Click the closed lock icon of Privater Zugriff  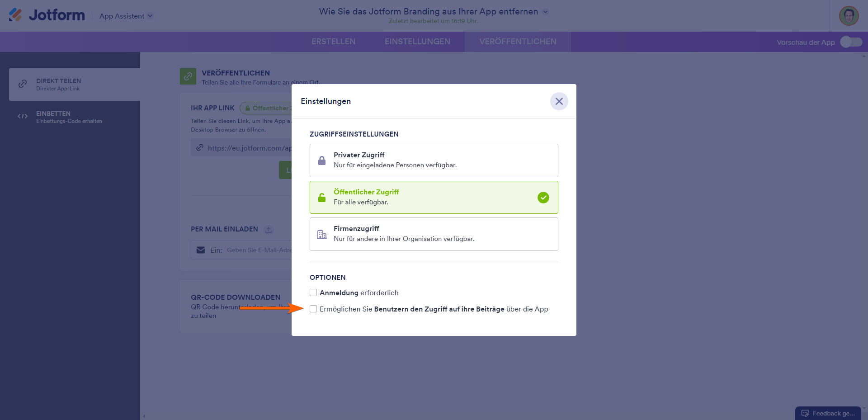322,160
